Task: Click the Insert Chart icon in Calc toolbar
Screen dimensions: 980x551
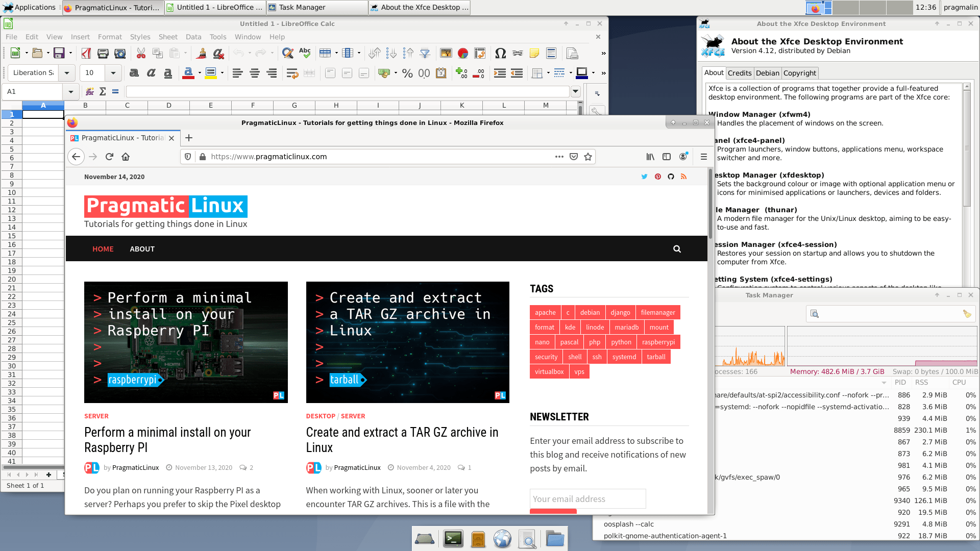Action: click(463, 53)
